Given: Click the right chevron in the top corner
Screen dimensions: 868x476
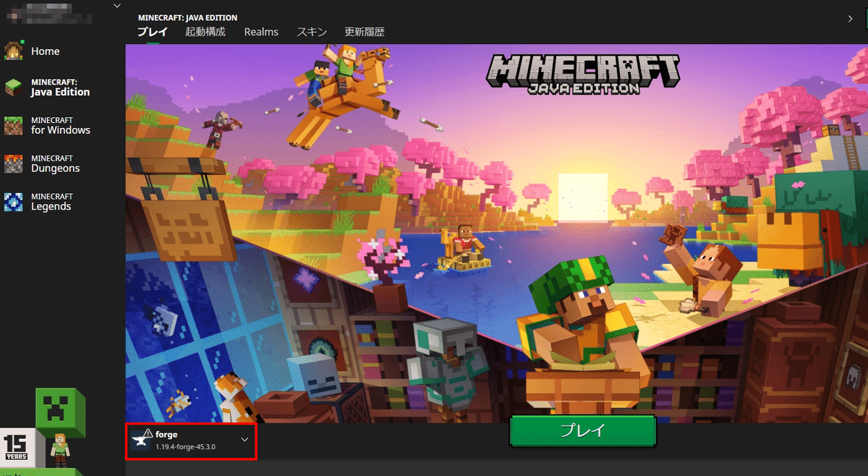Looking at the screenshot, I should coord(851,17).
